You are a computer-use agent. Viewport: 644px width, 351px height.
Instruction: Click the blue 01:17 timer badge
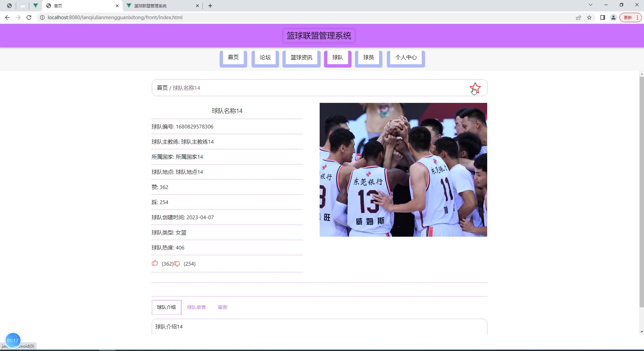click(x=13, y=341)
